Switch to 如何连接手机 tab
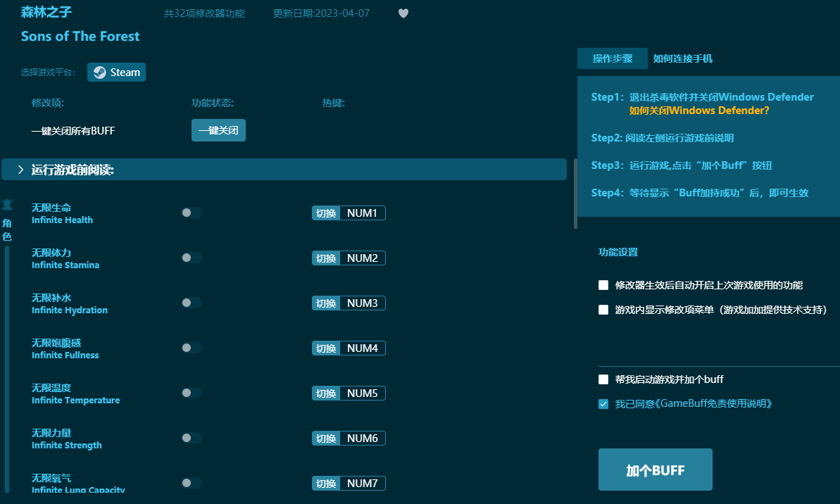Screen dimensions: 840x504 point(682,58)
